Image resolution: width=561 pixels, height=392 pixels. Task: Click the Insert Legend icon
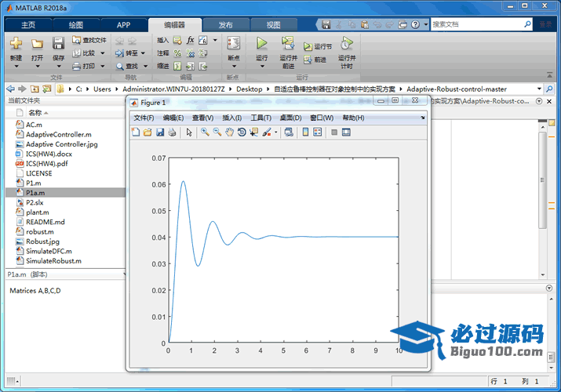pos(317,132)
